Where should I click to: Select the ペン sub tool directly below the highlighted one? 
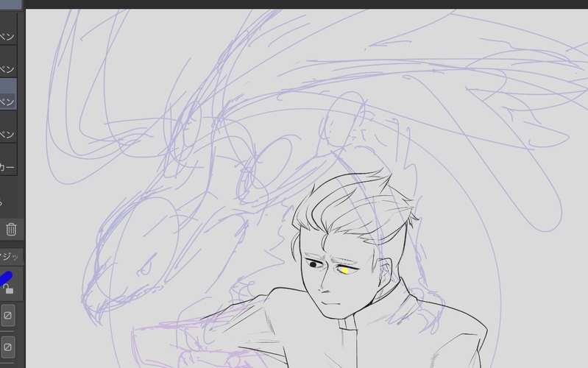(8, 127)
